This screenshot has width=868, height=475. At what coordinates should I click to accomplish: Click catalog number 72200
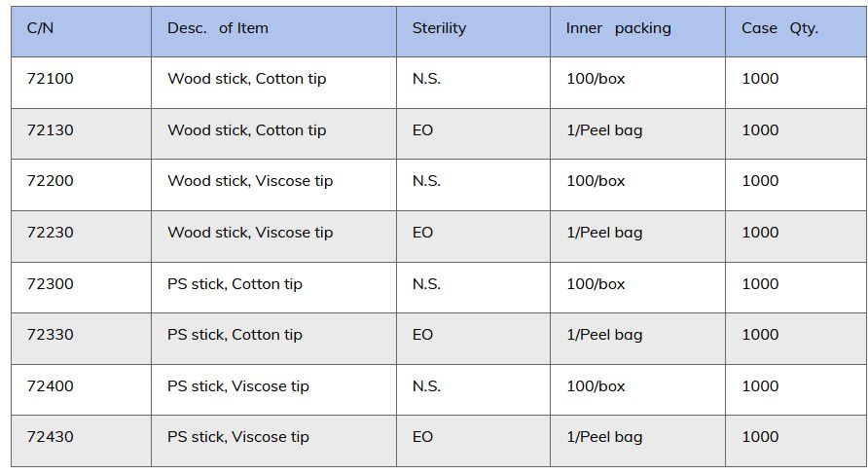50,181
